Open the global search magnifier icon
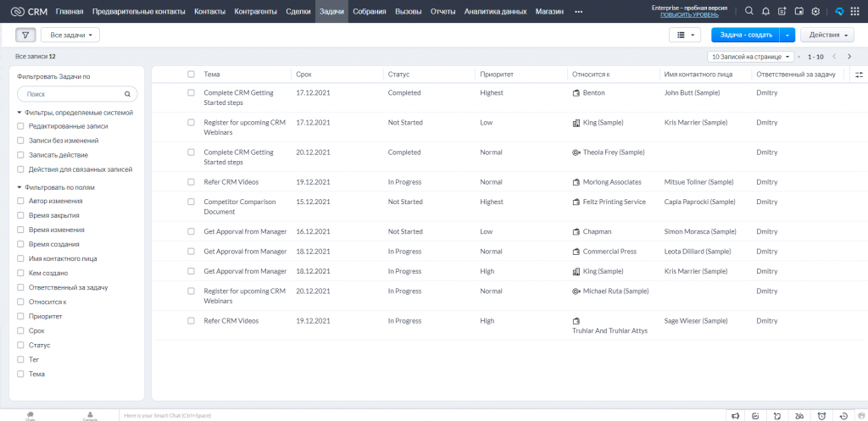868x421 pixels. (x=749, y=11)
